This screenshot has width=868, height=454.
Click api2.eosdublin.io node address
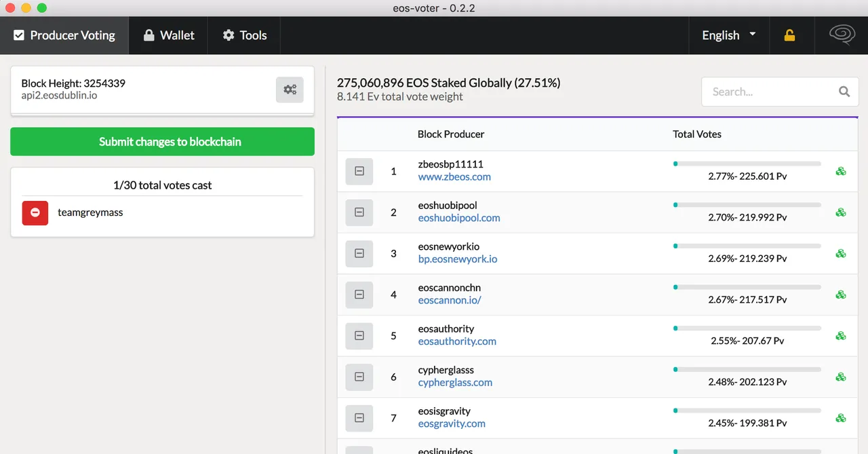tap(59, 95)
